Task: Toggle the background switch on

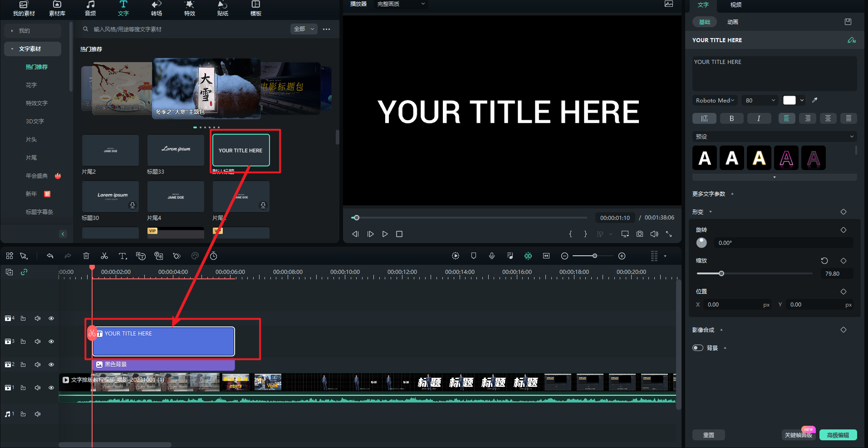Action: click(698, 348)
